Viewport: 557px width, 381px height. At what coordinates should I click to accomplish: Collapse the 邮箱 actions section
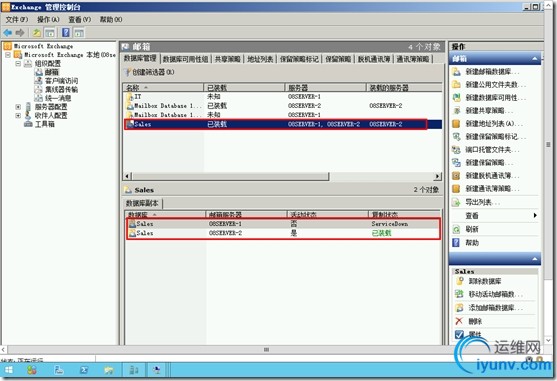coord(535,59)
